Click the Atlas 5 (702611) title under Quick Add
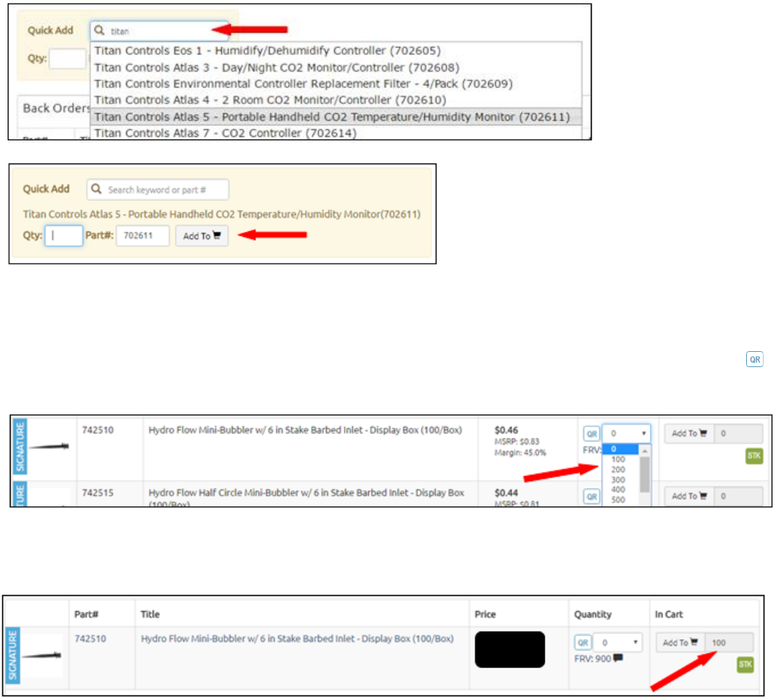The image size is (775, 700). click(221, 214)
